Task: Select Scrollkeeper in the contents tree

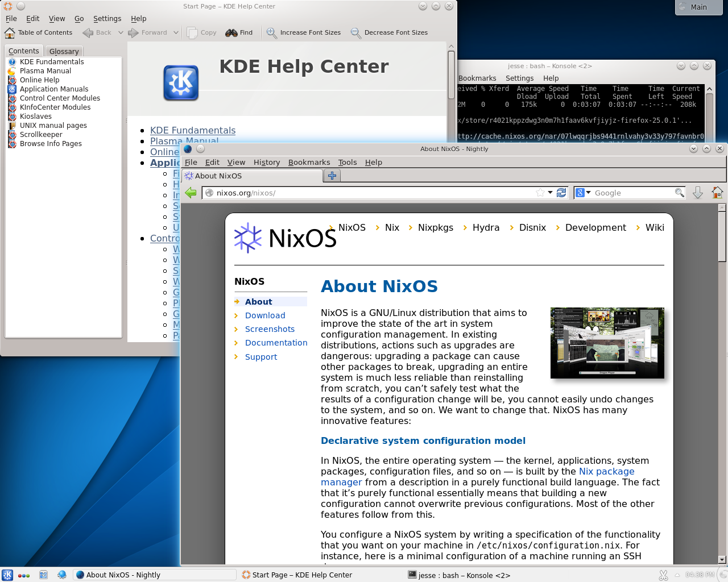Action: pyautogui.click(x=41, y=135)
